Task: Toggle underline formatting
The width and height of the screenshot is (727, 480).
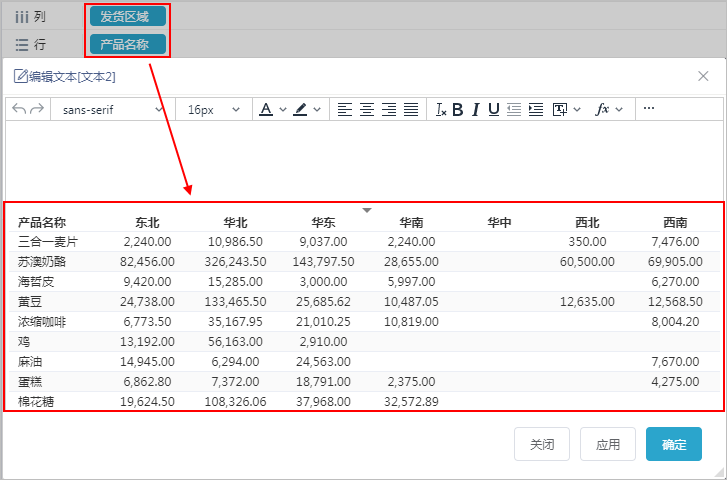Action: click(494, 109)
